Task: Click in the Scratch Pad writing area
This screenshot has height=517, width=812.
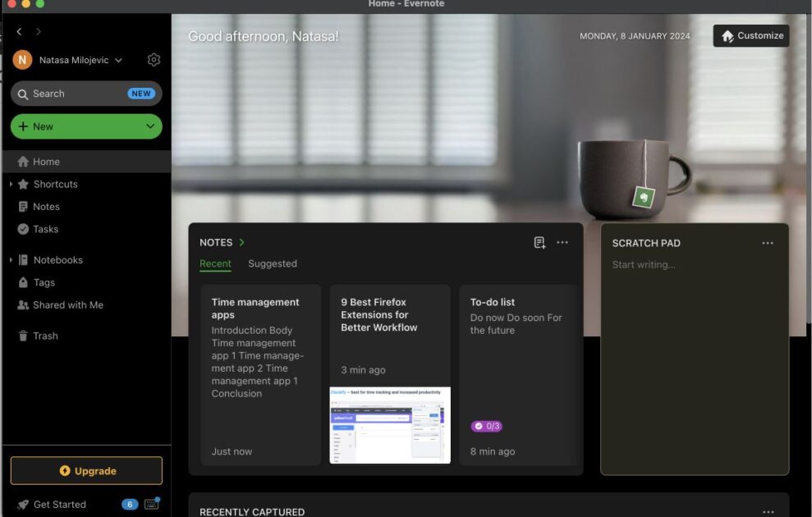Action: coord(694,361)
